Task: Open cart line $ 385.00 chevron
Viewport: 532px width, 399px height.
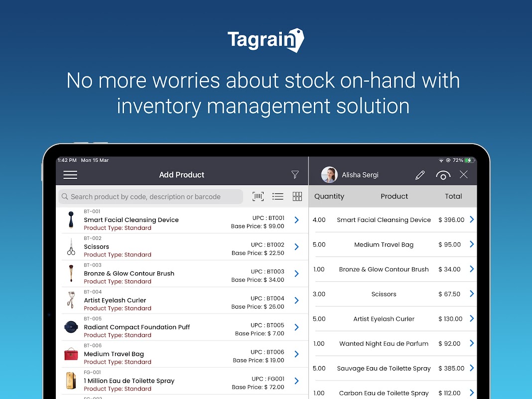Action: coord(472,368)
